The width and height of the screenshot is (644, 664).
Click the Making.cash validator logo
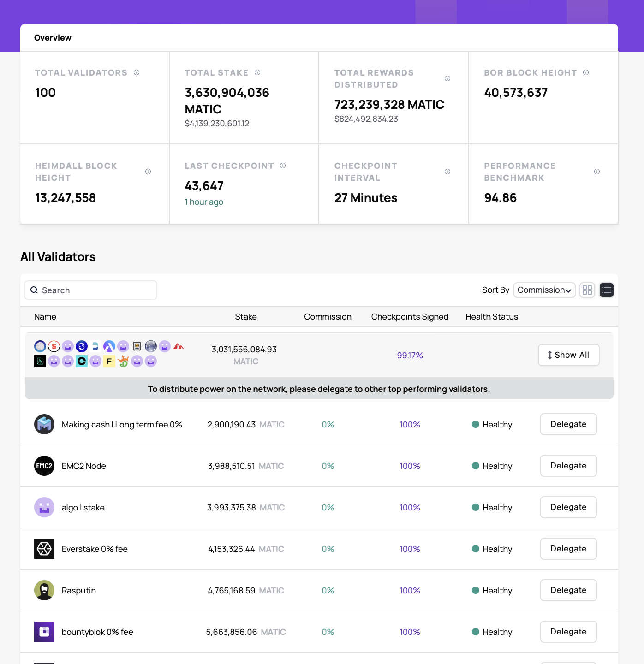[44, 424]
